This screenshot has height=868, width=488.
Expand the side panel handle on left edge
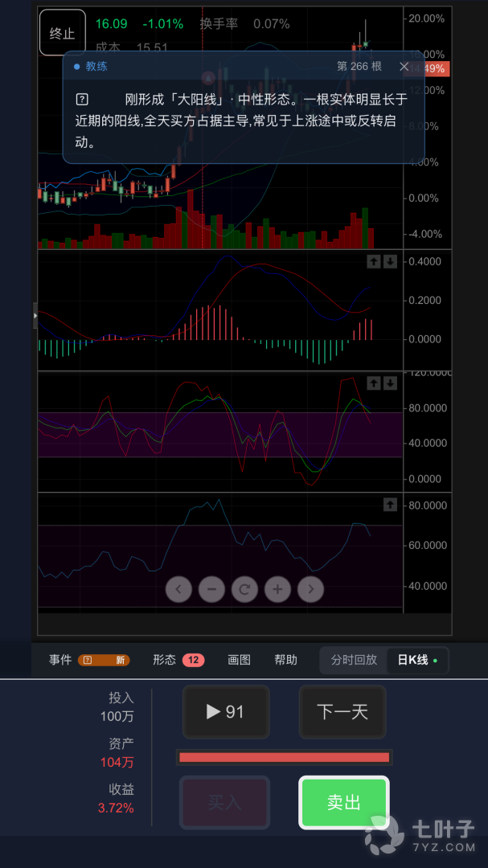click(35, 316)
